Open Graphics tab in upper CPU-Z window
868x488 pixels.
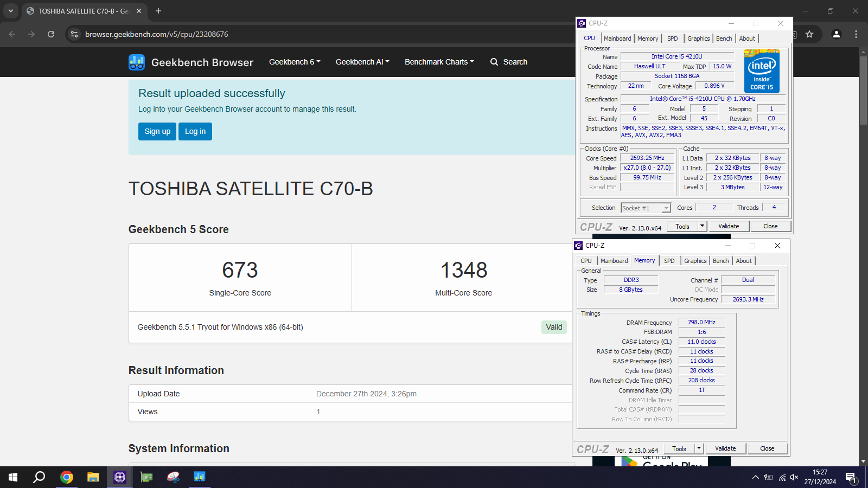698,38
